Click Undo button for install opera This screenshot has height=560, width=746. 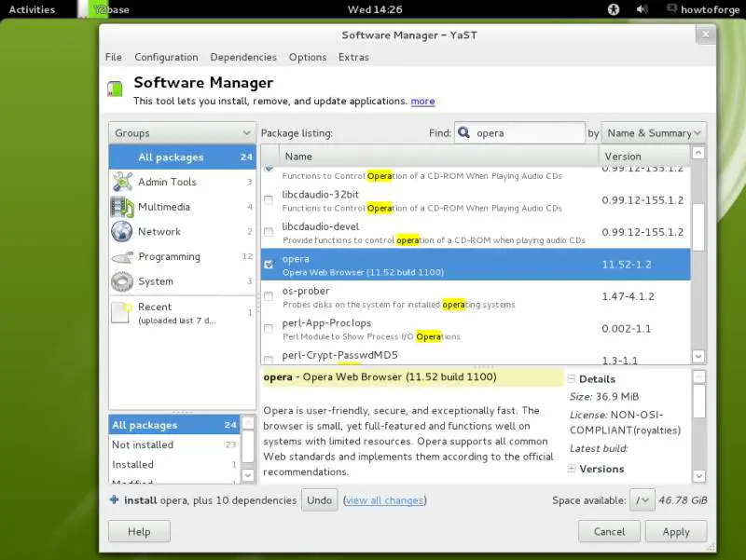click(x=319, y=500)
